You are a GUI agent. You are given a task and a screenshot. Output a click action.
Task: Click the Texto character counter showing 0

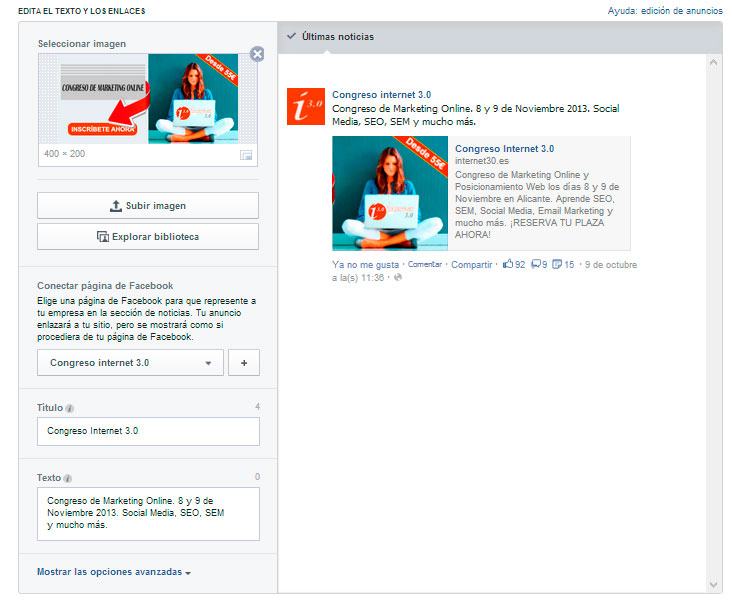pyautogui.click(x=257, y=477)
